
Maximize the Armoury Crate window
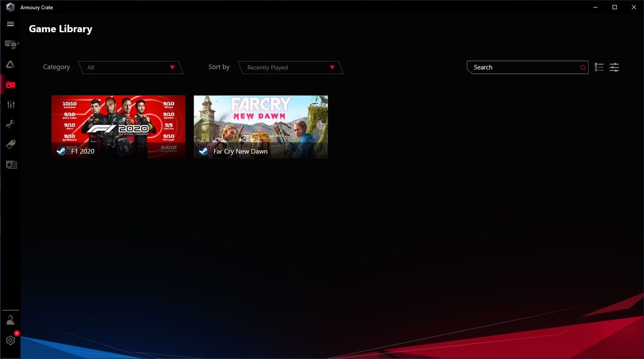click(614, 7)
